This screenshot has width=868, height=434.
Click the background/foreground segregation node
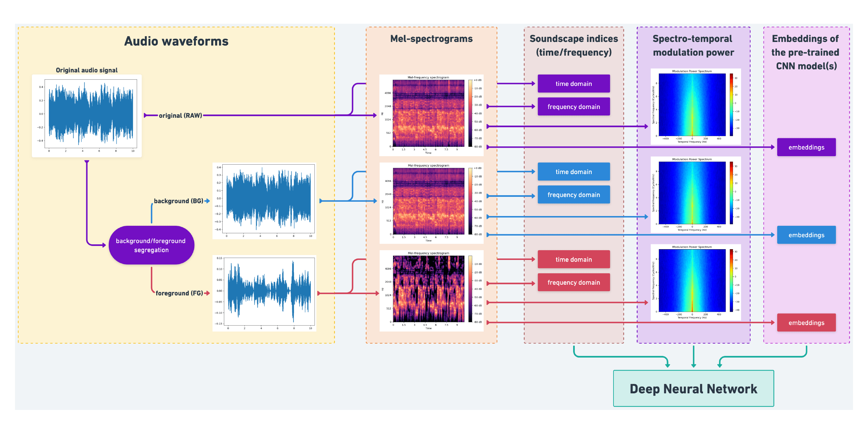click(x=151, y=245)
